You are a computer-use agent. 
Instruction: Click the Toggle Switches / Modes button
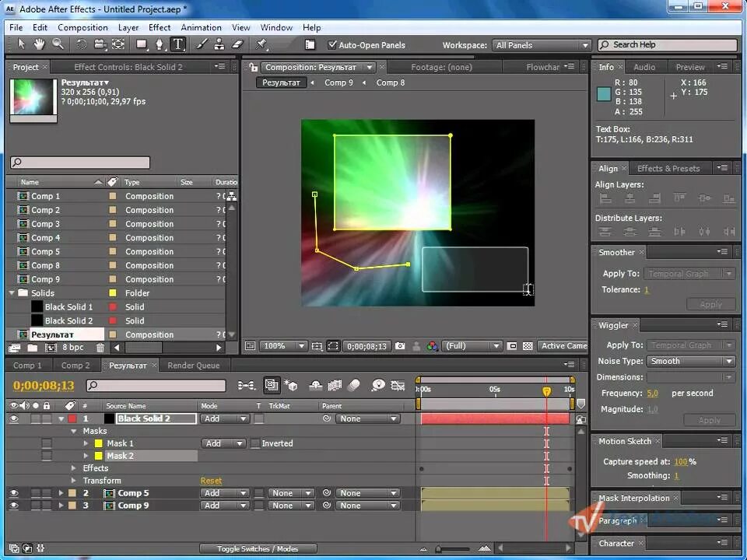click(258, 548)
